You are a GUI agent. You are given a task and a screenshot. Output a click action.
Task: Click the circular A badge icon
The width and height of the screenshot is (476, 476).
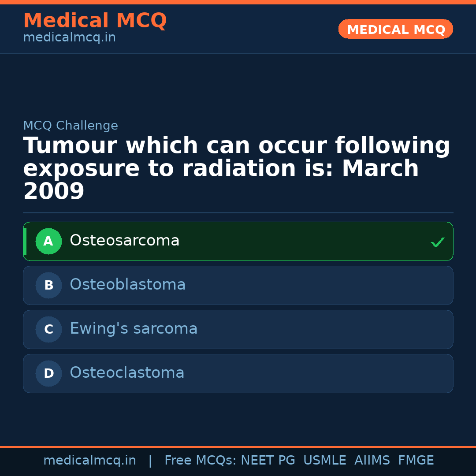coord(48,241)
